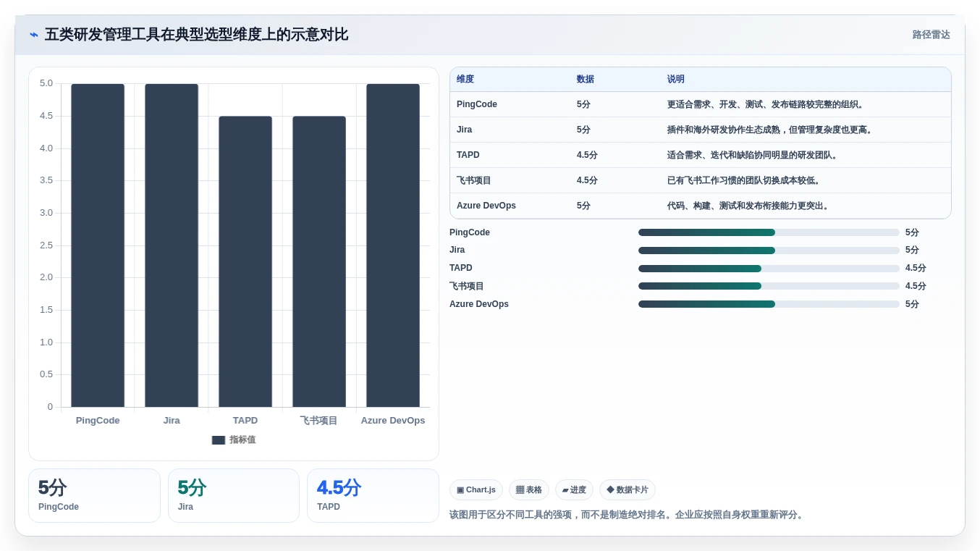The height and width of the screenshot is (551, 980).
Task: Click the Azure DevOps progress bar
Action: (769, 304)
